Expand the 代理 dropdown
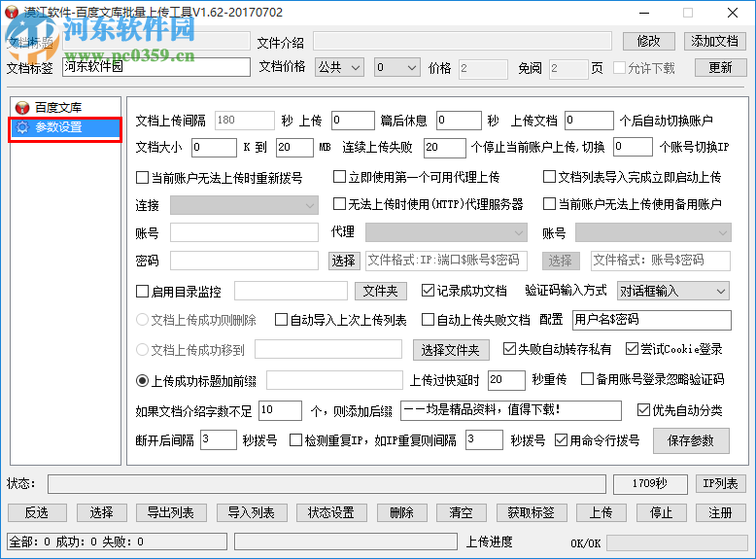 pos(446,232)
